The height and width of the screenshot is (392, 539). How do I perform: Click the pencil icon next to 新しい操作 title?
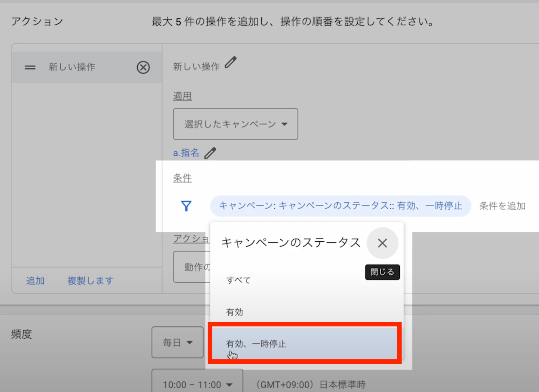tap(231, 62)
